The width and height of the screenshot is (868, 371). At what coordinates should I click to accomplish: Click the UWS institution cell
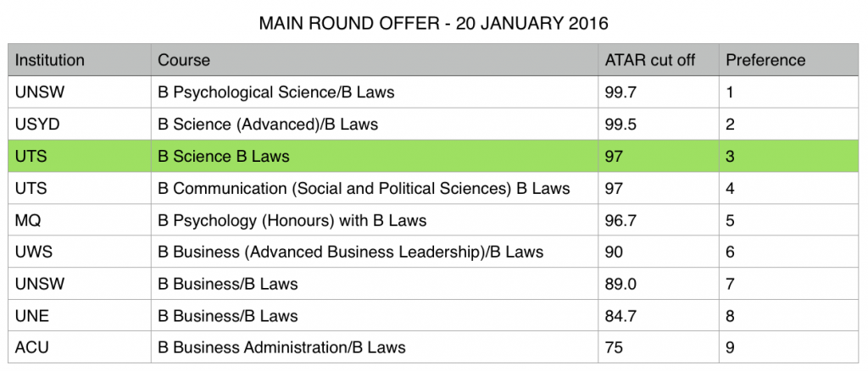pos(33,252)
